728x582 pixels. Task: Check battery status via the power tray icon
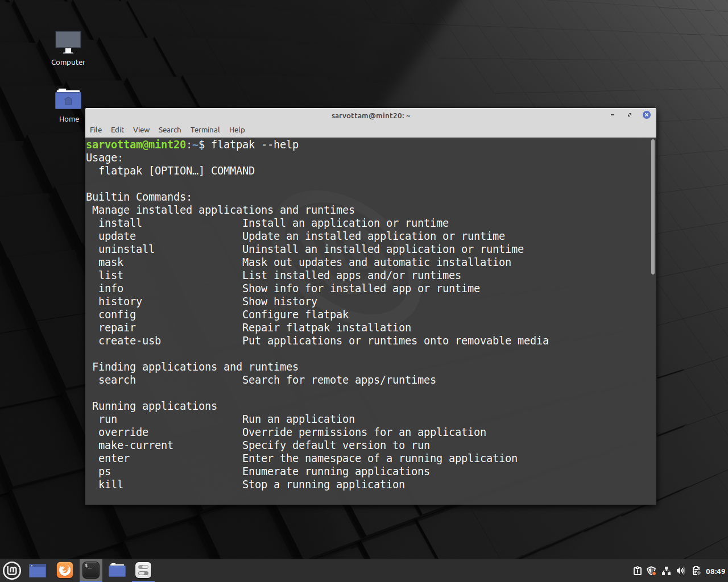click(x=695, y=571)
